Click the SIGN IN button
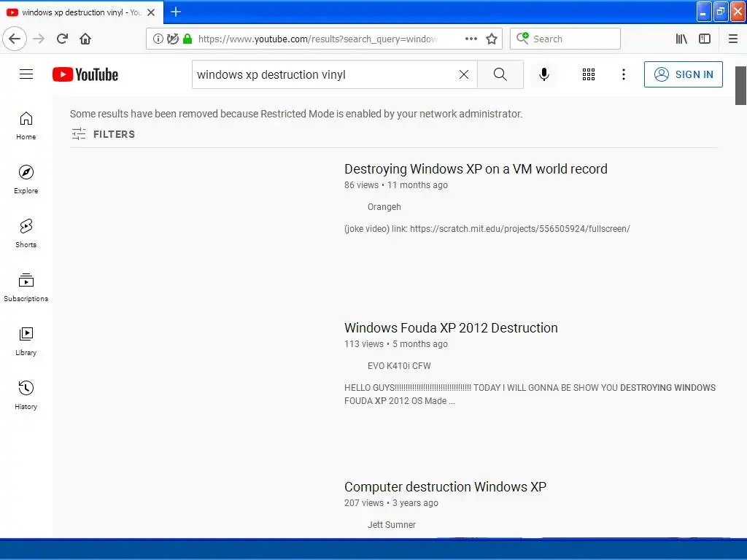The height and width of the screenshot is (560, 747). tap(683, 74)
